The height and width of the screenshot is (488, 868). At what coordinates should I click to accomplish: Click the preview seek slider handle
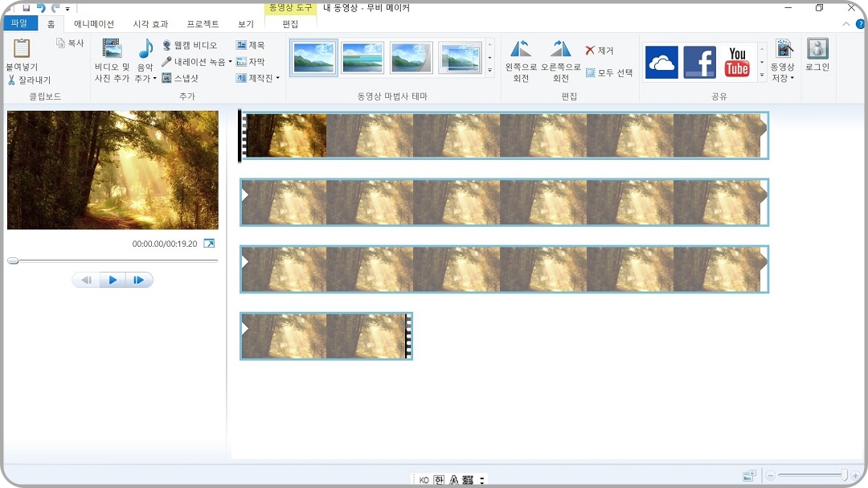[13, 260]
